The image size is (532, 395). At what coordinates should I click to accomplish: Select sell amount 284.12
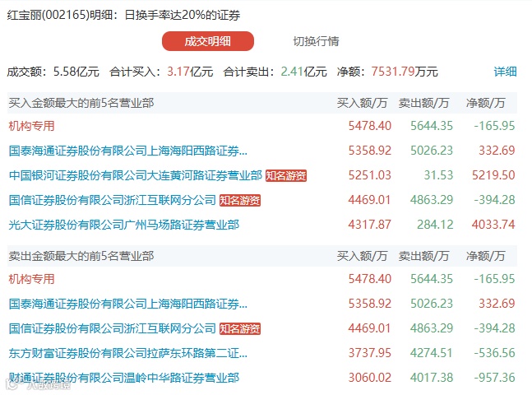435,225
